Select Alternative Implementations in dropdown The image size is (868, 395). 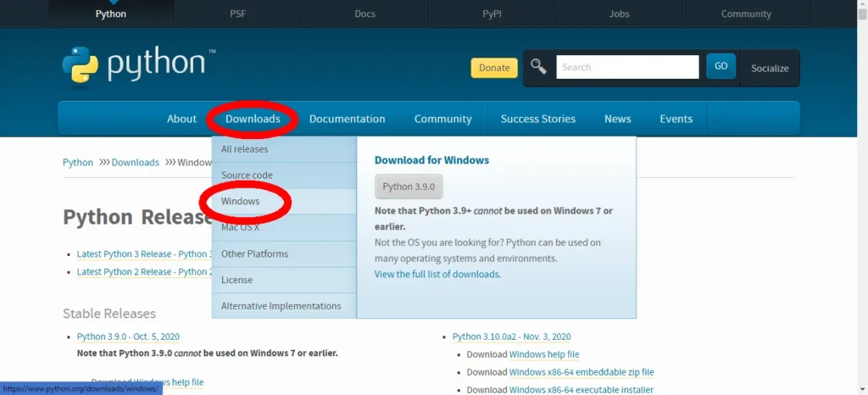(x=284, y=306)
